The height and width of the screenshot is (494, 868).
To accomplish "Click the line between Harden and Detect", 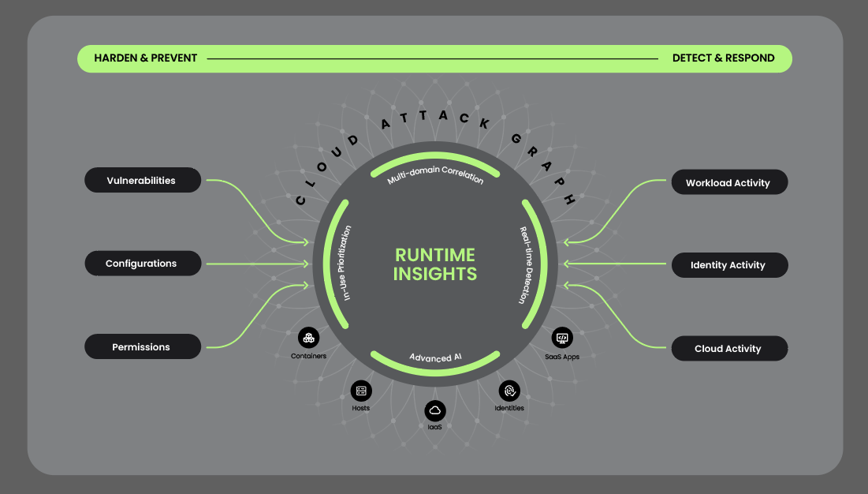I will tap(432, 58).
